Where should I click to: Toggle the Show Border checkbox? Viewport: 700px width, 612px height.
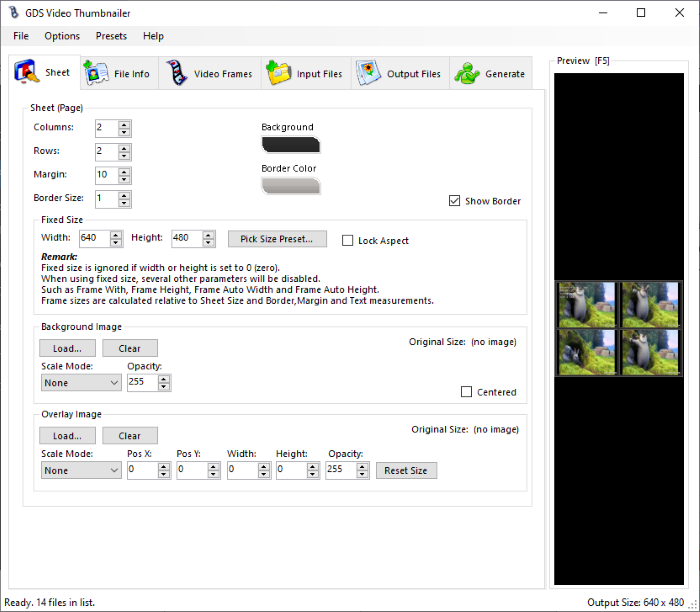point(454,201)
